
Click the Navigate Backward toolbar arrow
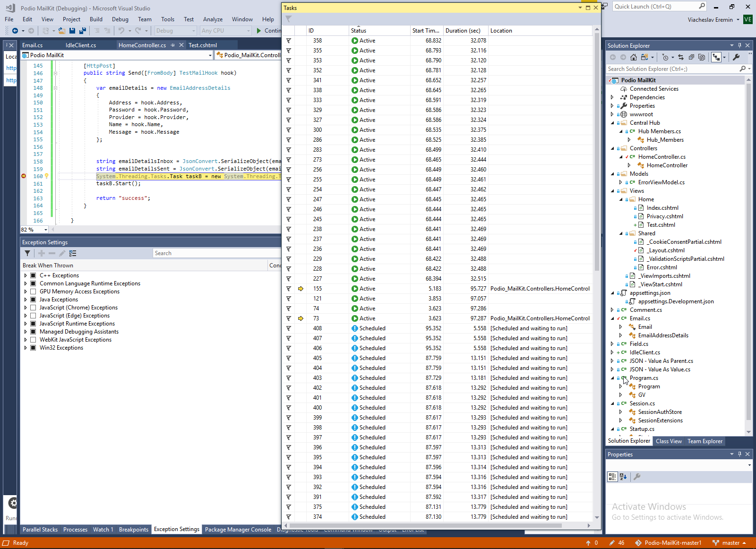[15, 31]
